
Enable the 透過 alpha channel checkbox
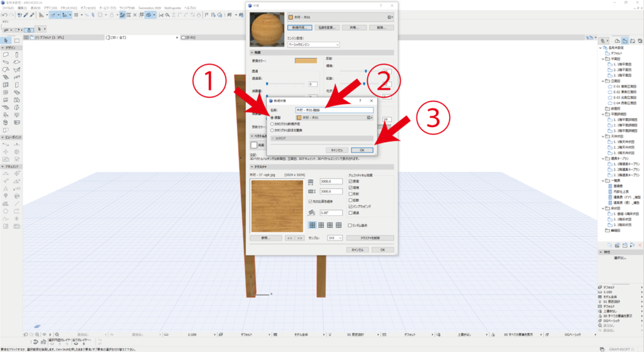click(x=350, y=213)
